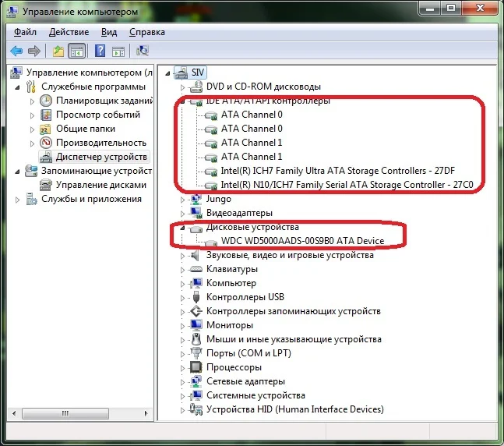Click the Forward arrow toolbar icon

pyautogui.click(x=34, y=51)
